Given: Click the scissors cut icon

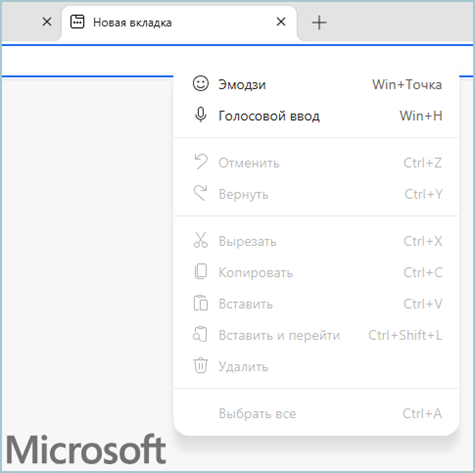Looking at the screenshot, I should 201,240.
